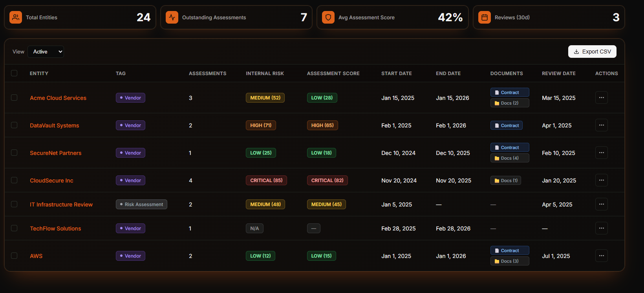Open actions menu for Acme Cloud Services
Screen dimensions: 644x293
[602, 98]
